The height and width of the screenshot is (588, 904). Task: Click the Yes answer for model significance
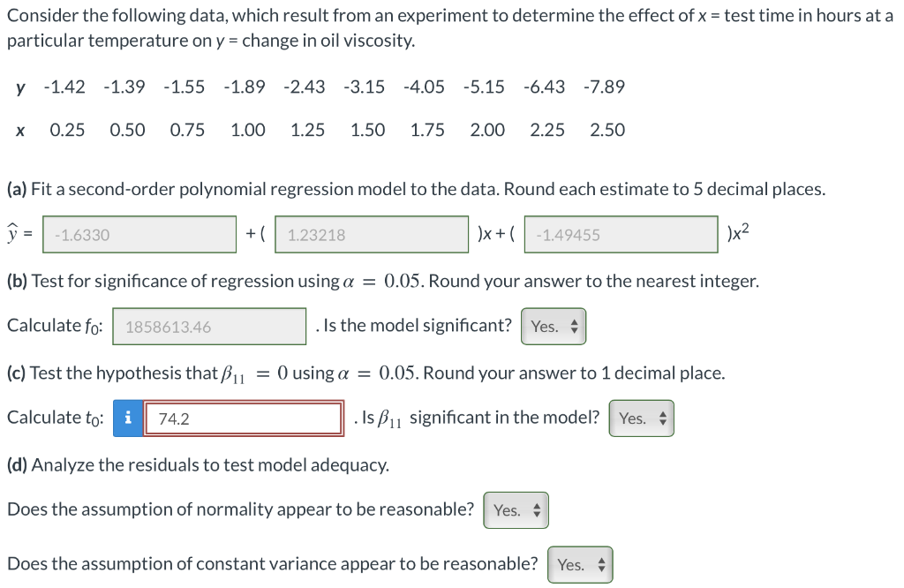(x=546, y=326)
